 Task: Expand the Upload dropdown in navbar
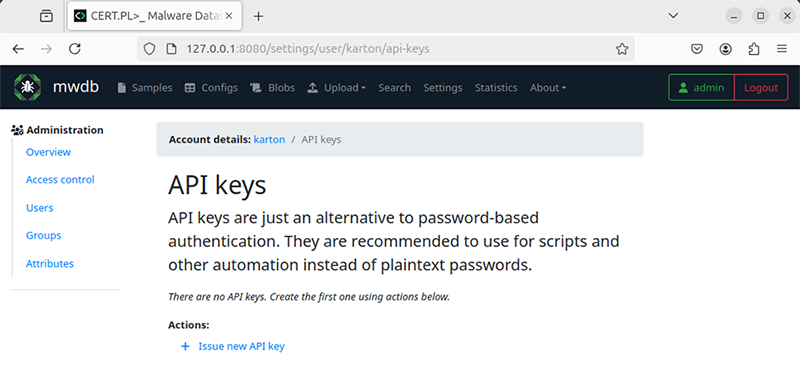point(336,88)
